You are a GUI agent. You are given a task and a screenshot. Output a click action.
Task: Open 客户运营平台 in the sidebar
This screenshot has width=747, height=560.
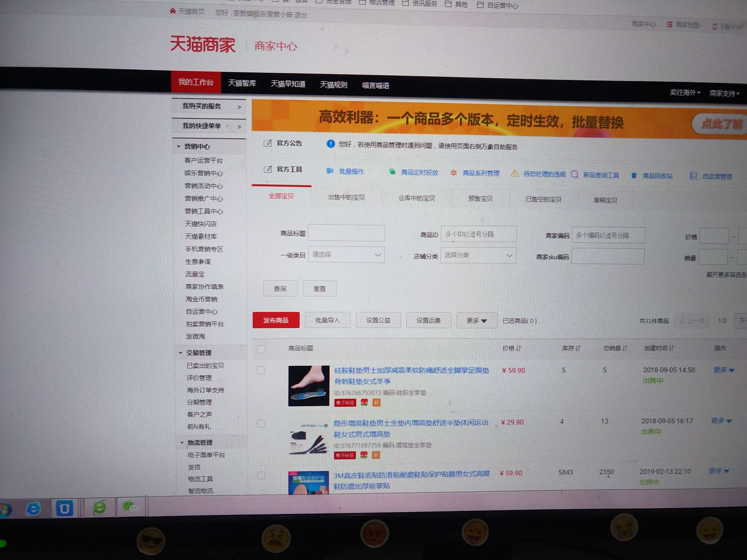click(x=203, y=160)
